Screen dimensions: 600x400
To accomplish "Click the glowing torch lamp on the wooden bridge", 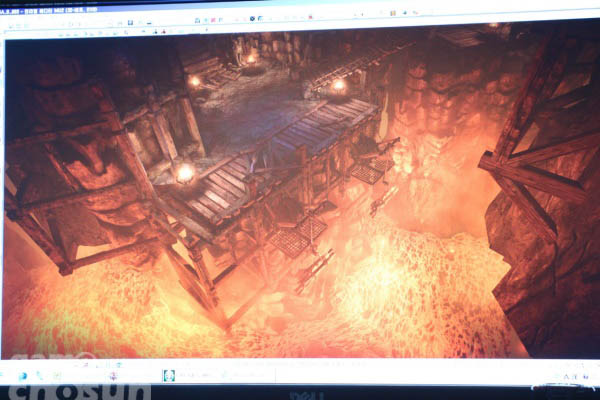I will click(185, 173).
